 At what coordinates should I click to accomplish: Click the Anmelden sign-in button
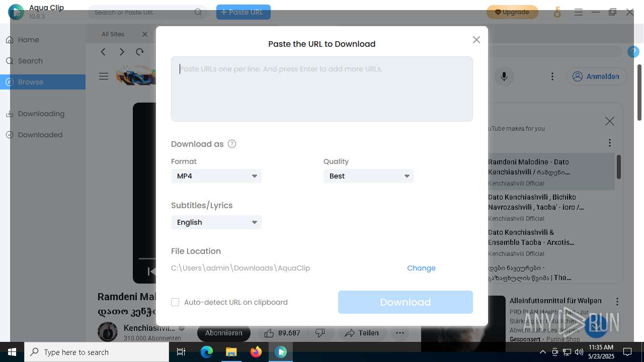(x=597, y=76)
